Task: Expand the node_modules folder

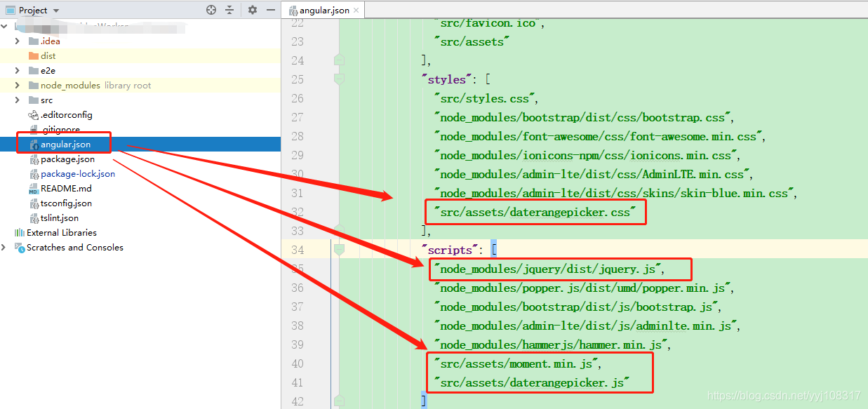Action: click(x=18, y=85)
